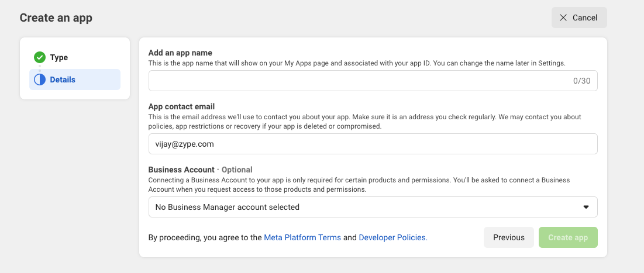This screenshot has height=273, width=644.
Task: Open the Developer Policies link
Action: 393,237
